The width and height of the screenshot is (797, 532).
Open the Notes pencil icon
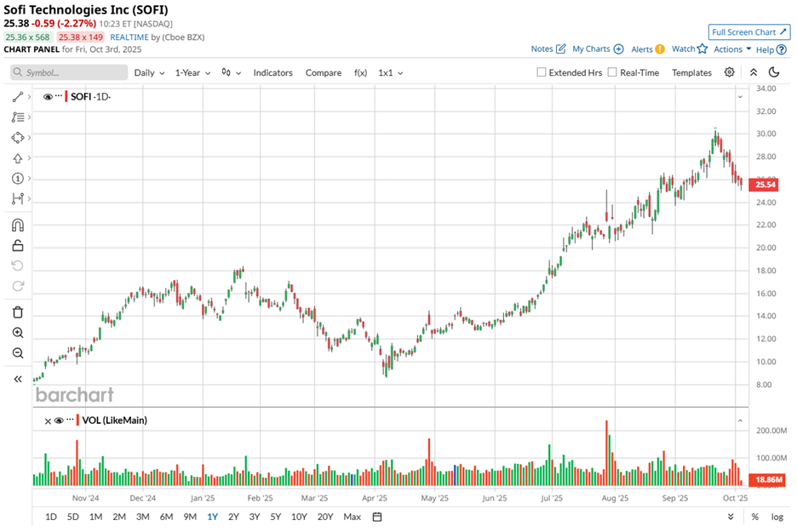(560, 49)
